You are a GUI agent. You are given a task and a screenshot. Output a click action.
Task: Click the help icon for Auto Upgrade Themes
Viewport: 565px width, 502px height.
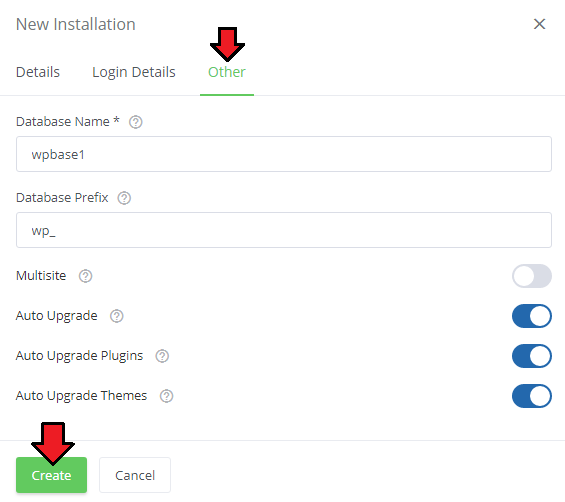coord(166,396)
